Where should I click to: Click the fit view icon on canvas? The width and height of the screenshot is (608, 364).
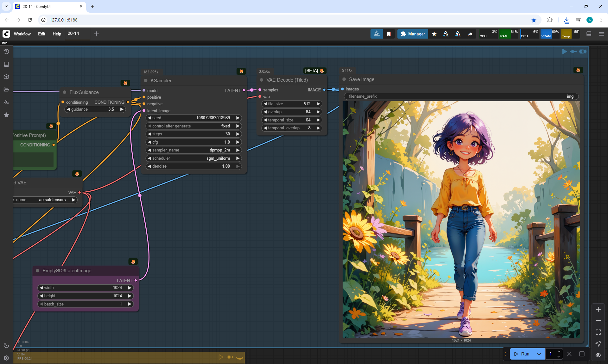598,332
